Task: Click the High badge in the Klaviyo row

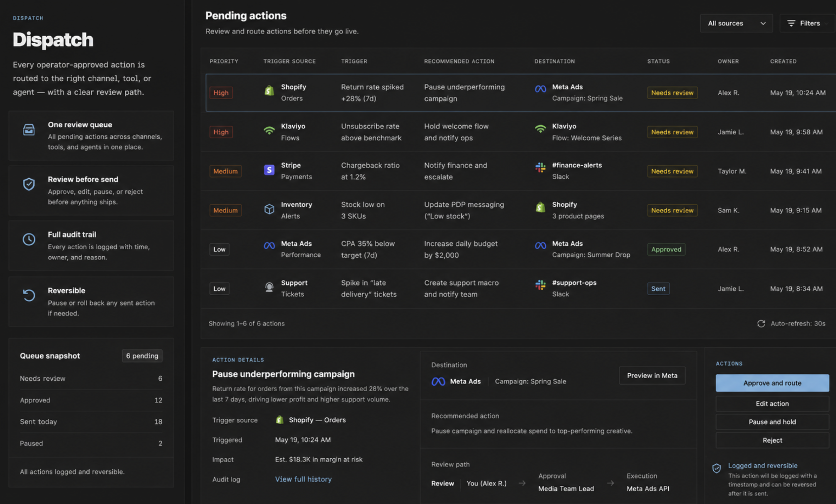Action: (x=221, y=132)
